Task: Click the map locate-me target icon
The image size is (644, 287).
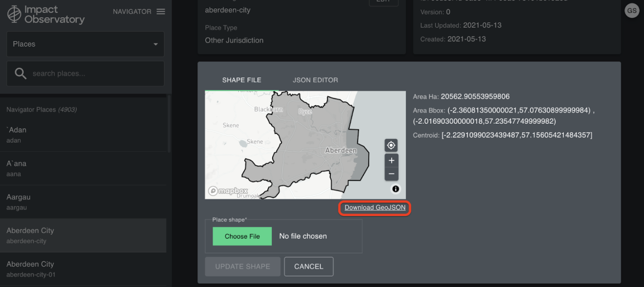Action: [x=391, y=145]
